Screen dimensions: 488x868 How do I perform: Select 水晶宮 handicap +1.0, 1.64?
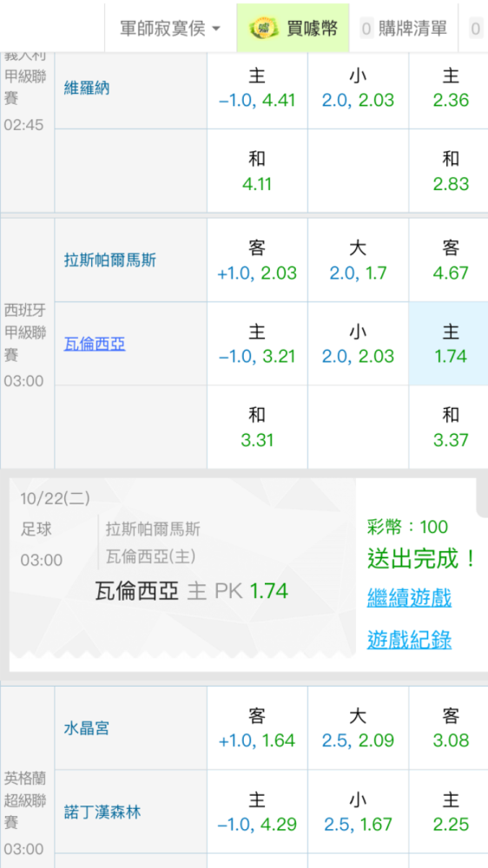point(257,727)
